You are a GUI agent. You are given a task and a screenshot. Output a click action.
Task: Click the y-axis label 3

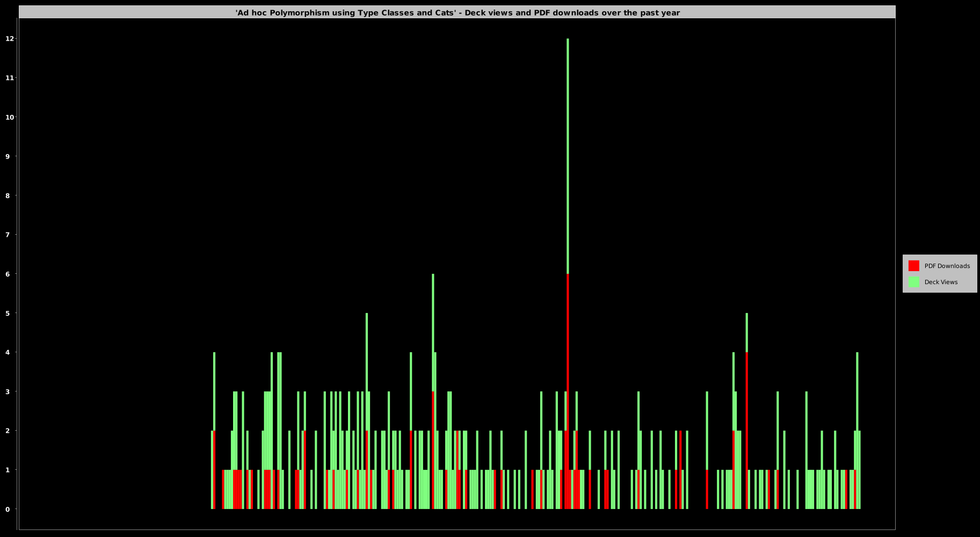click(x=8, y=391)
